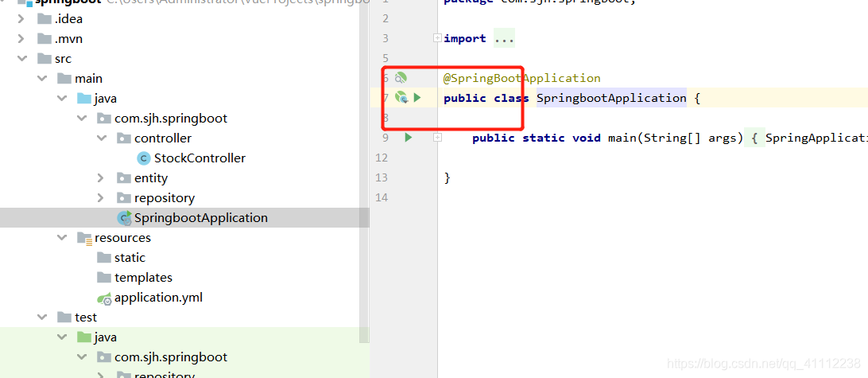Click line number 2 in the gutter
Screen dimensions: 868x378
pyautogui.click(x=386, y=19)
